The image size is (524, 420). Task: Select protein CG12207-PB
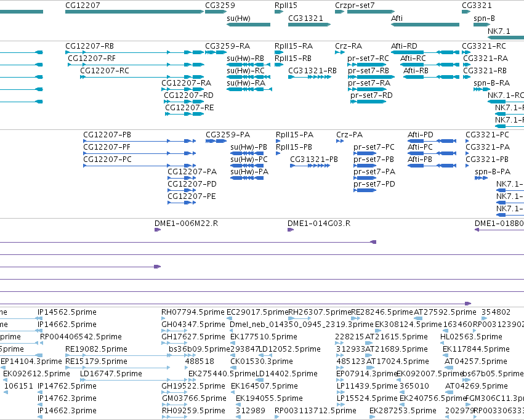point(139,141)
